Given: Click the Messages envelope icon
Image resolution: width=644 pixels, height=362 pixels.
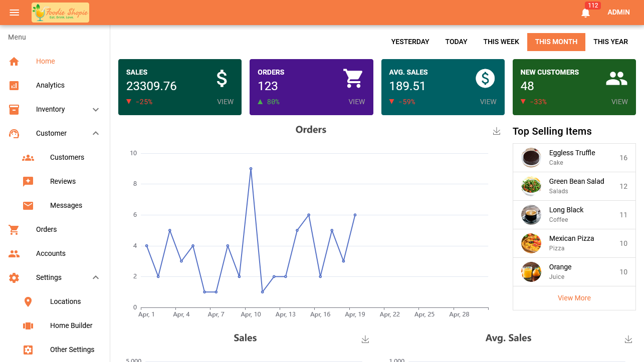Looking at the screenshot, I should (x=28, y=205).
